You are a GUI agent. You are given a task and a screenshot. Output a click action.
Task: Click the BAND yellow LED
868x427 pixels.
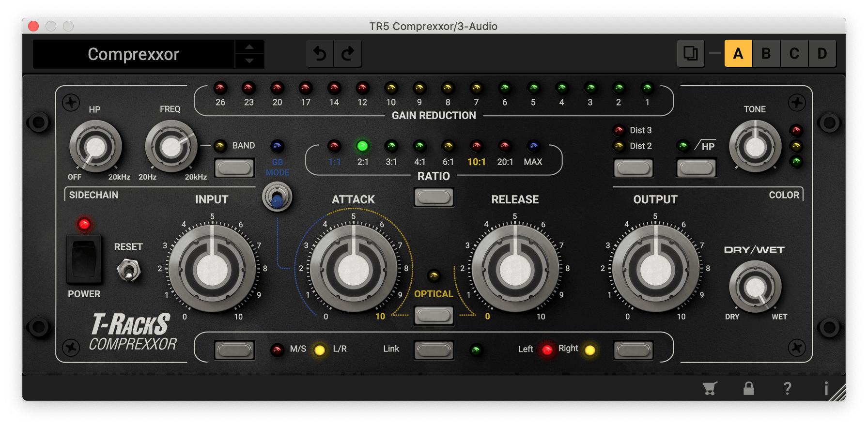[220, 146]
